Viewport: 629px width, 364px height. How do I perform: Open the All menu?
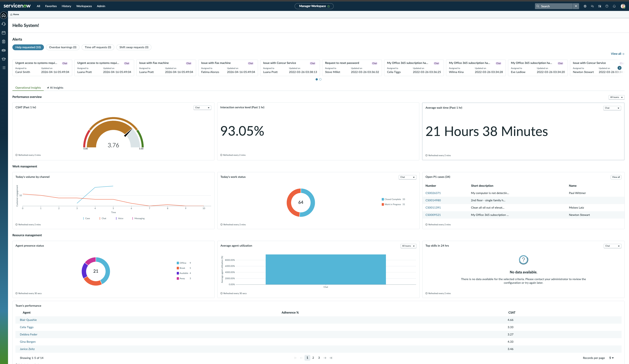[x=38, y=6]
